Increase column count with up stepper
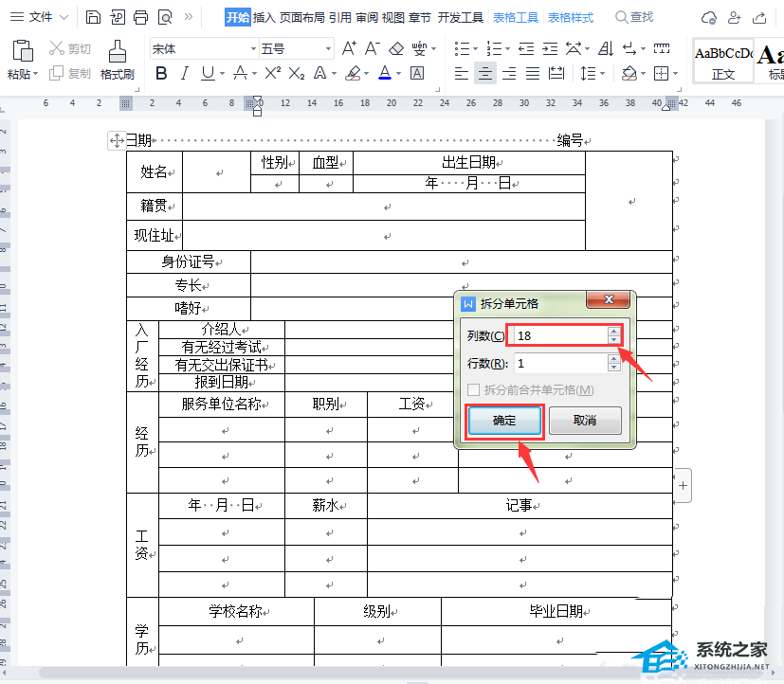This screenshot has height=684, width=784. point(614,332)
